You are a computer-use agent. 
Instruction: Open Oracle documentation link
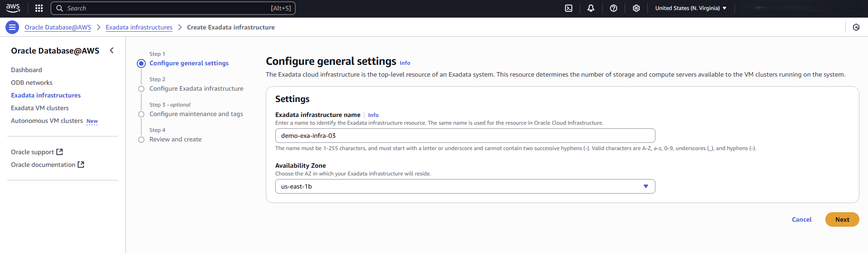[x=43, y=165]
